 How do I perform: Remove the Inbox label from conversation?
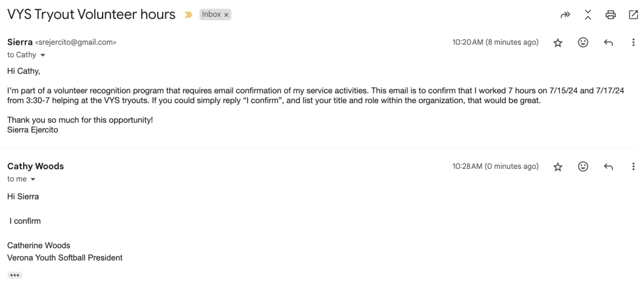pyautogui.click(x=226, y=15)
